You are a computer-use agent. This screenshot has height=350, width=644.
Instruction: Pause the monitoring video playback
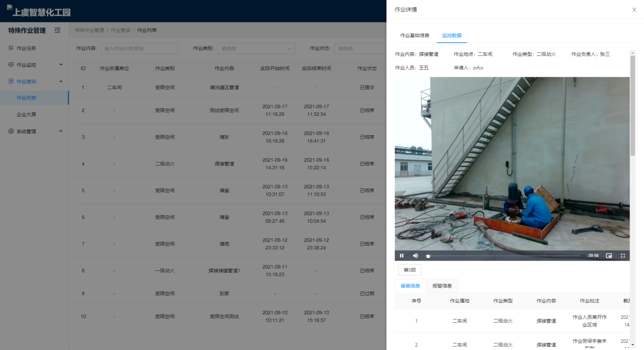tap(401, 256)
